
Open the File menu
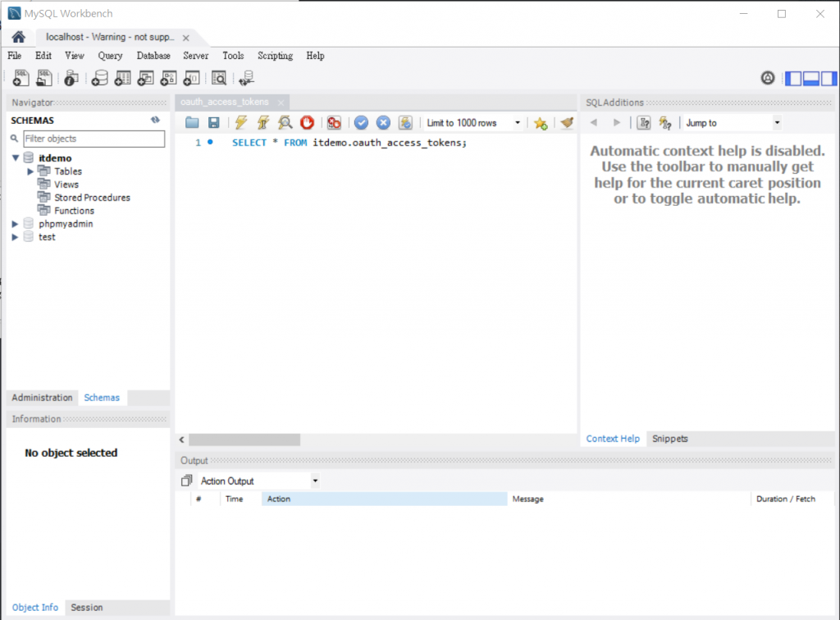click(x=15, y=56)
